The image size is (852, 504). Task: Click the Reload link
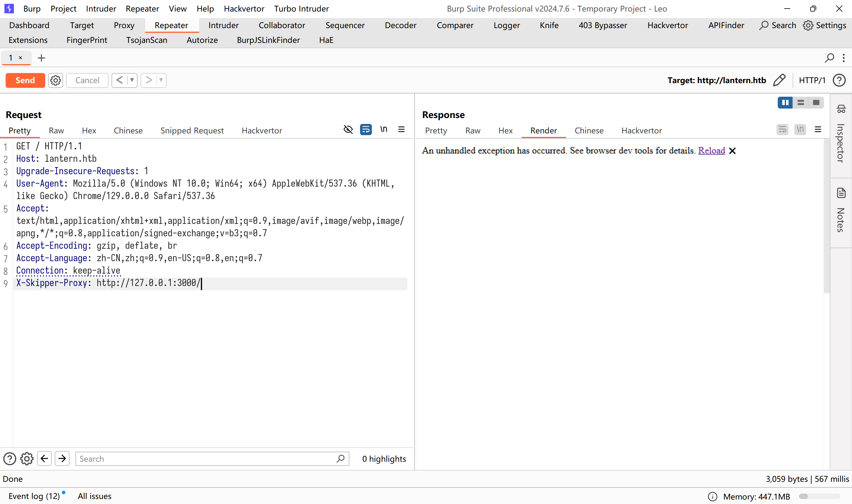[711, 151]
